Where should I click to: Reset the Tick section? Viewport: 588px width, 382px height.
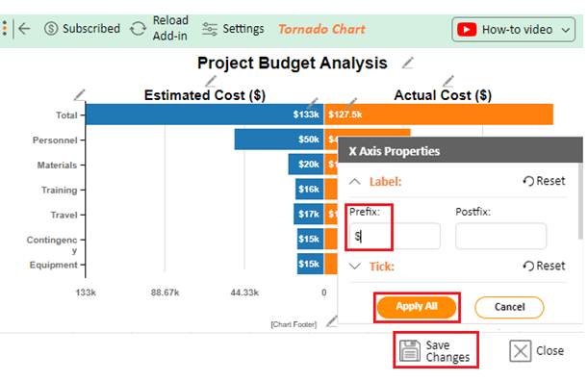(x=544, y=266)
